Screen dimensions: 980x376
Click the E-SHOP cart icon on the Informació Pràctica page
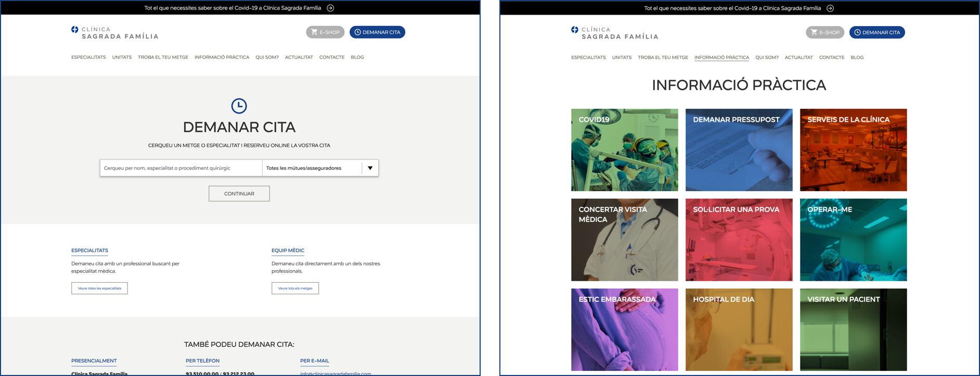click(x=814, y=32)
